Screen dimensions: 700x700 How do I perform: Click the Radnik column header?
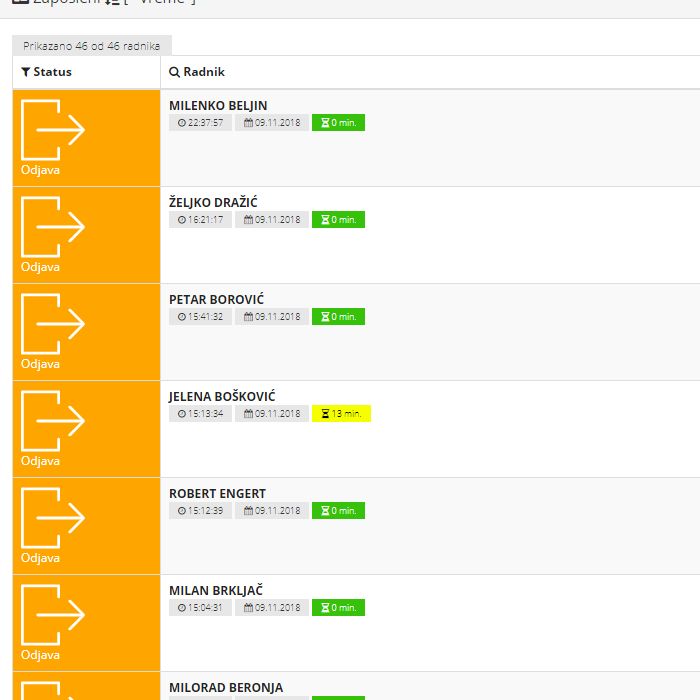pos(203,72)
